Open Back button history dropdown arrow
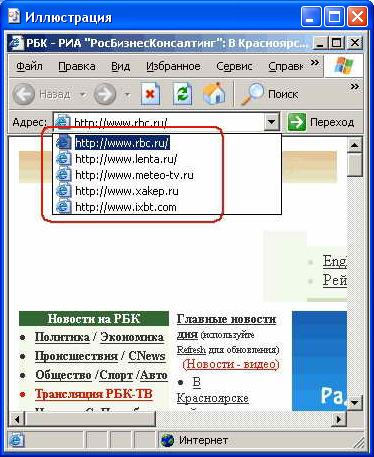 pos(82,95)
